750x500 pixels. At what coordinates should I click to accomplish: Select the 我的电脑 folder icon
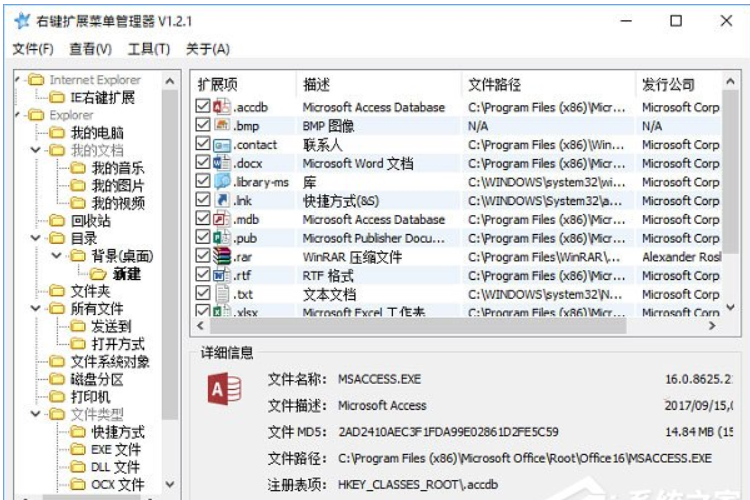point(57,133)
